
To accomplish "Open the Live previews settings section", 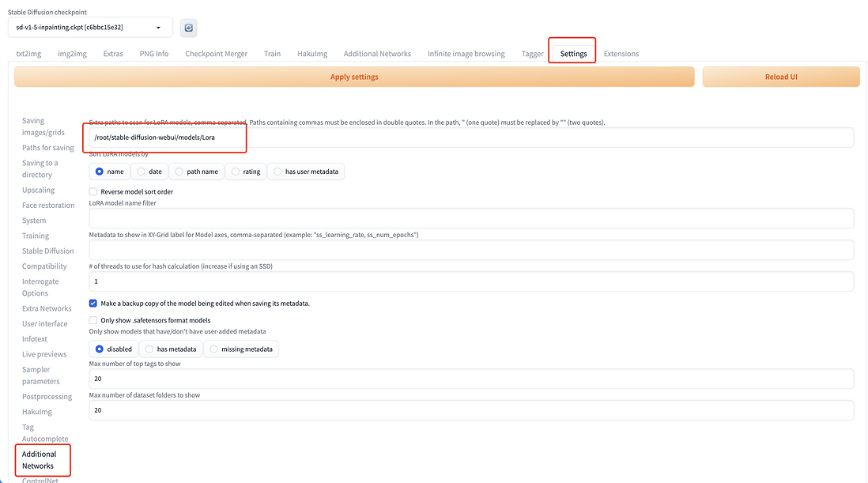I will point(44,354).
